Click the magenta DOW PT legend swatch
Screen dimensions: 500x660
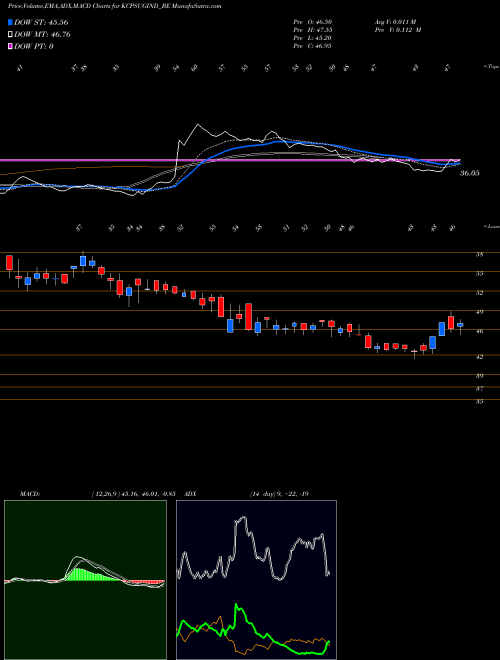[10, 46]
